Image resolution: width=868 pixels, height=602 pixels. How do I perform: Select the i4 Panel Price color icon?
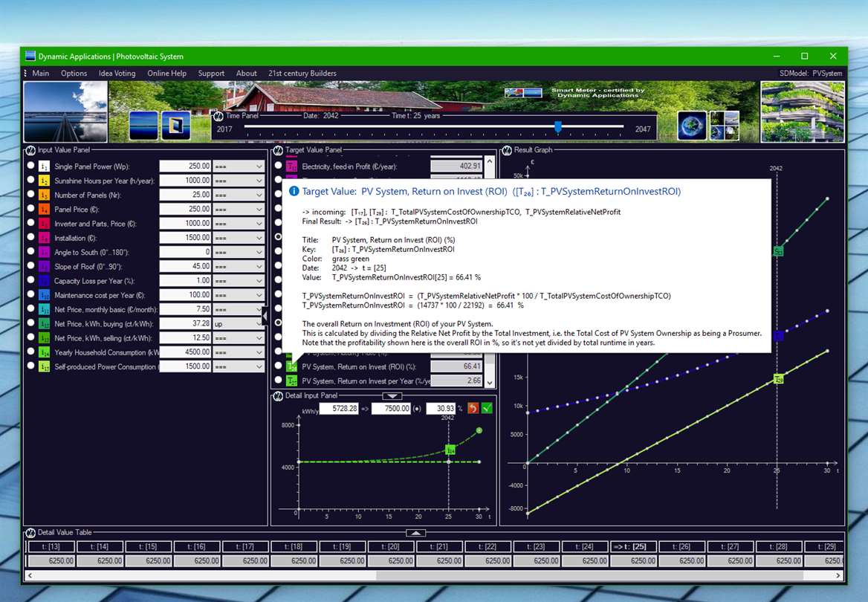(x=45, y=210)
